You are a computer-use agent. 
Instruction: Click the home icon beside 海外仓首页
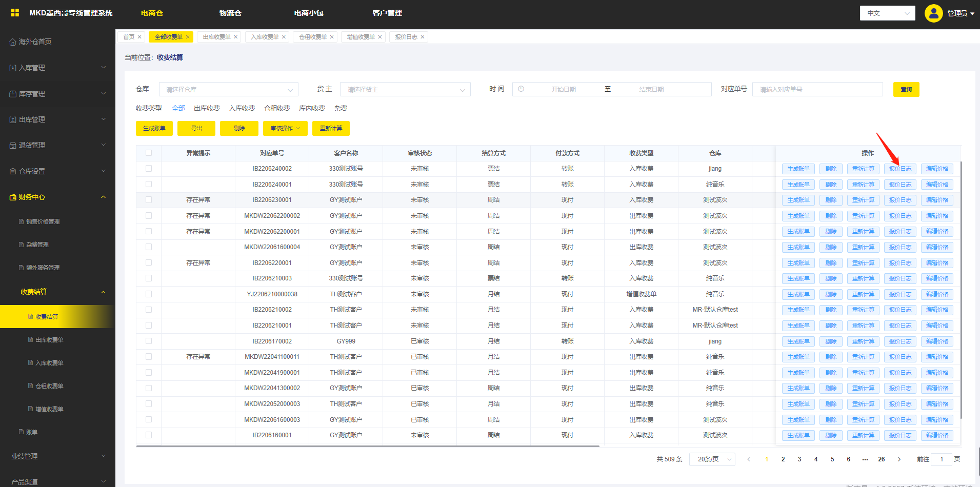pos(12,42)
